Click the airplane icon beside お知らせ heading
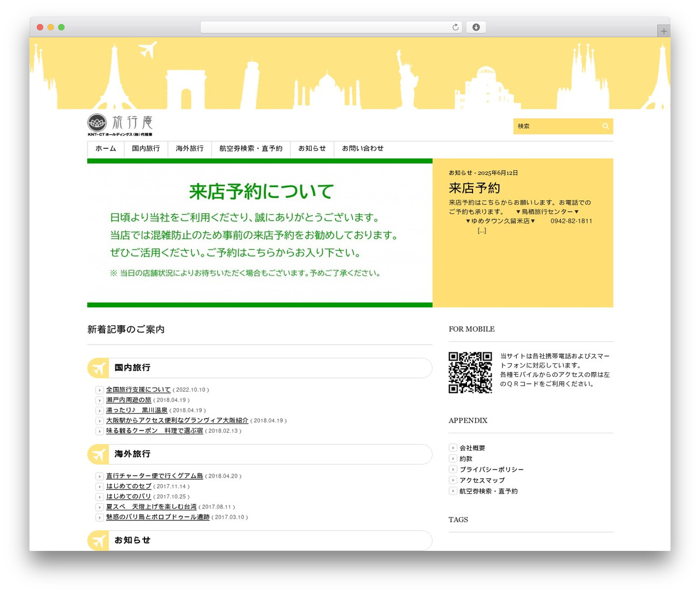700x593 pixels. (x=98, y=540)
